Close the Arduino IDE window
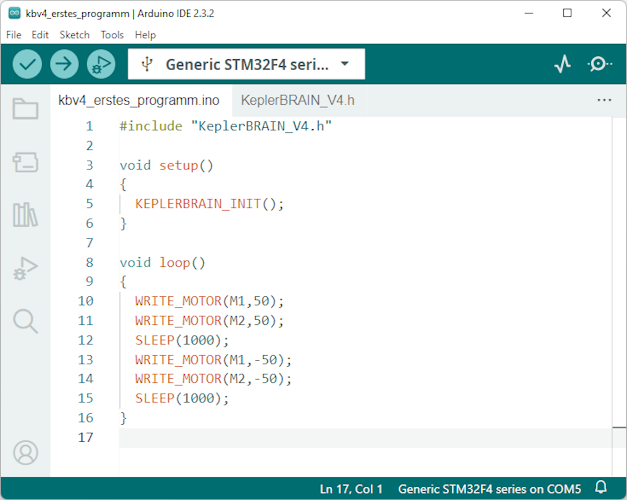This screenshot has width=627, height=500. [x=606, y=13]
